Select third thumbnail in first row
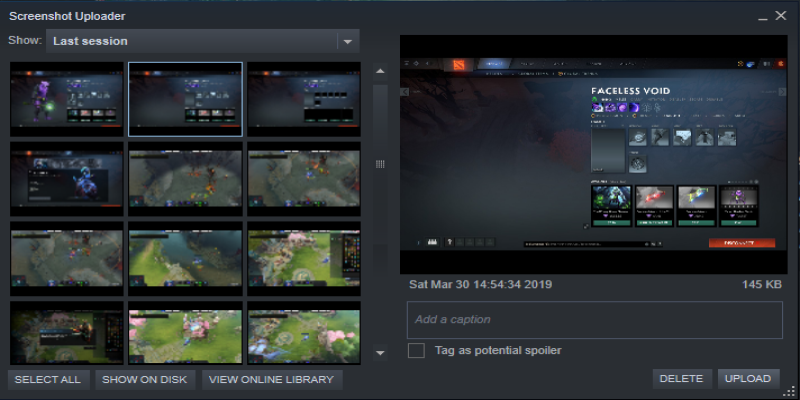The image size is (800, 400). (304, 99)
